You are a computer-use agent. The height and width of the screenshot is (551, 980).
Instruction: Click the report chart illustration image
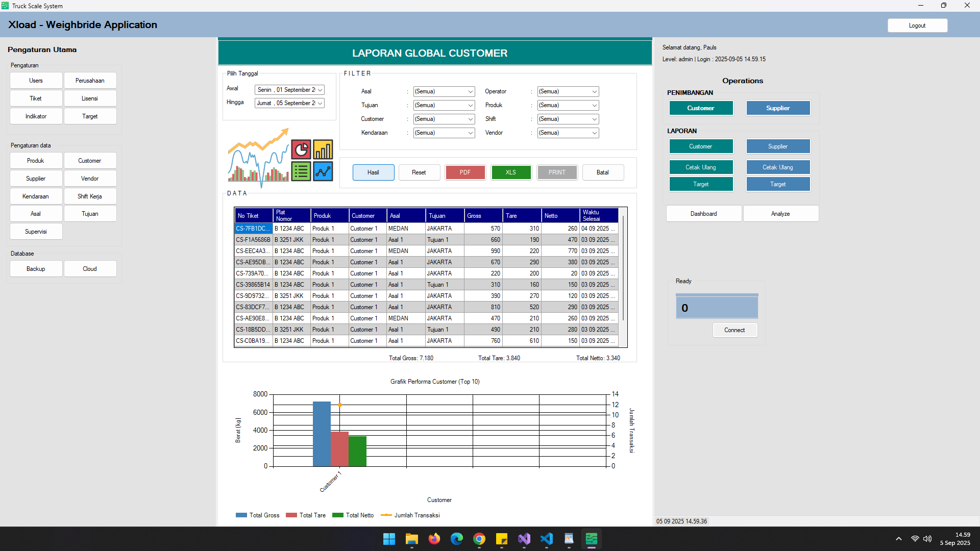click(280, 158)
